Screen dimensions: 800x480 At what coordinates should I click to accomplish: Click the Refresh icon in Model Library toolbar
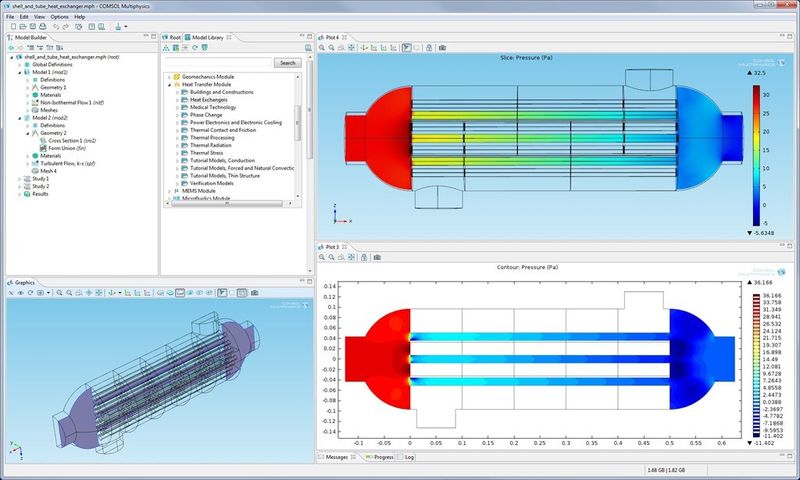pyautogui.click(x=195, y=47)
